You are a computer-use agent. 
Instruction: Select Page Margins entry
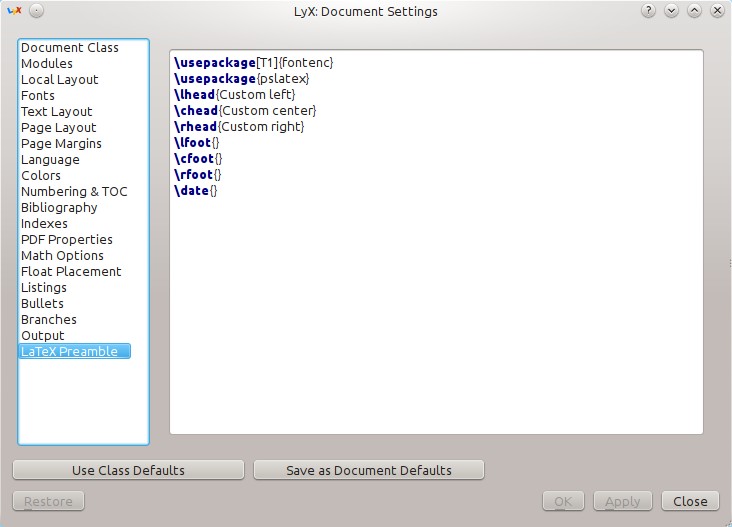[61, 143]
